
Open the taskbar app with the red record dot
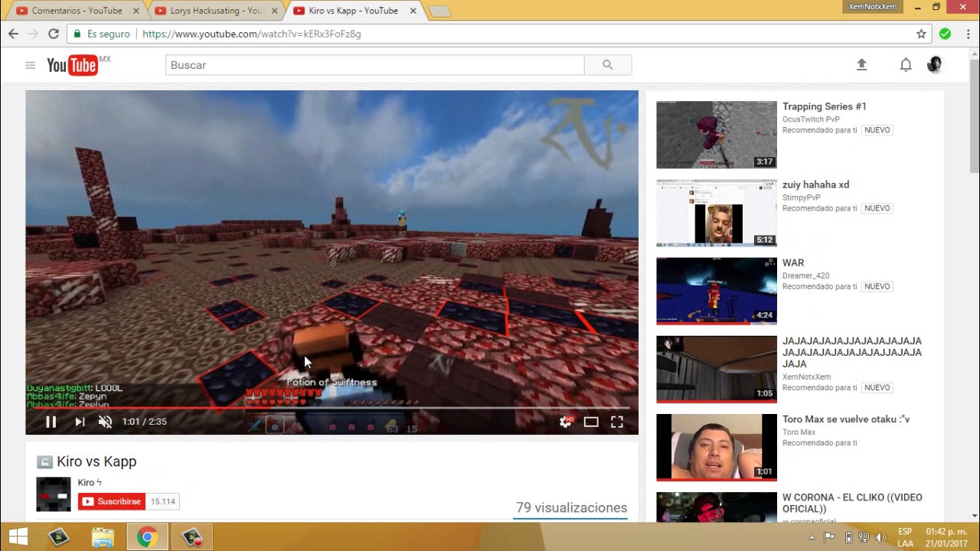click(191, 537)
